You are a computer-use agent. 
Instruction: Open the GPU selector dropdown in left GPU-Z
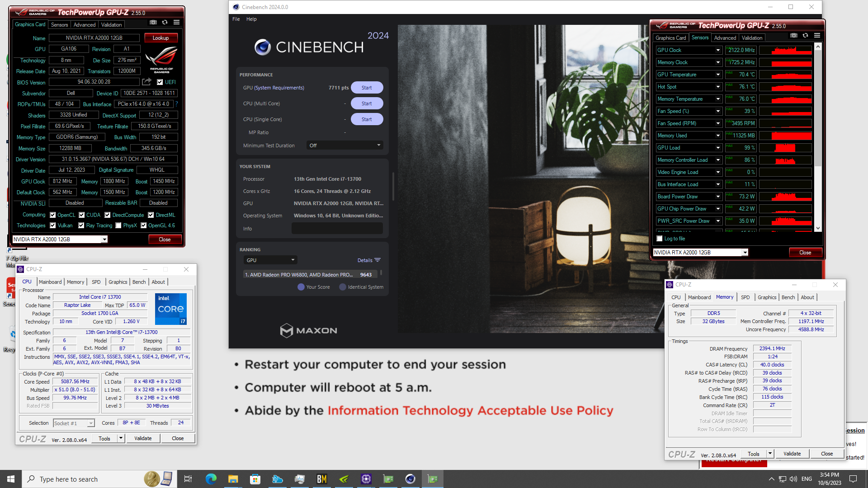(x=105, y=239)
